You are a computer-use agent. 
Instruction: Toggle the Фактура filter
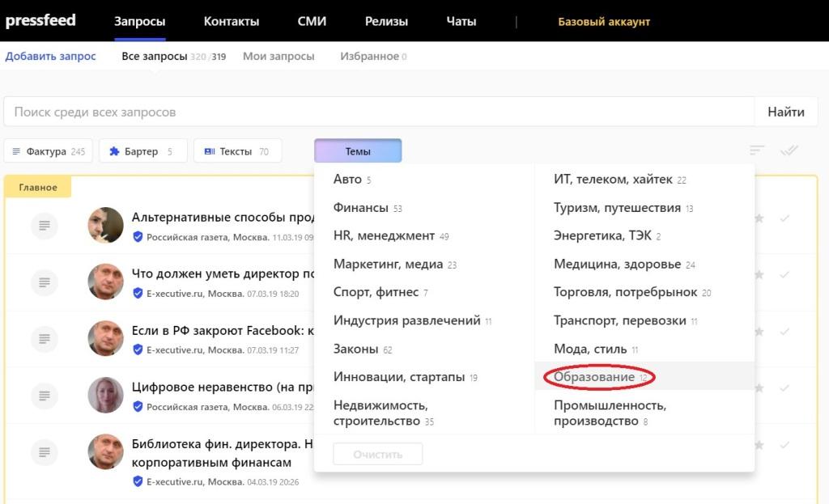[x=49, y=151]
